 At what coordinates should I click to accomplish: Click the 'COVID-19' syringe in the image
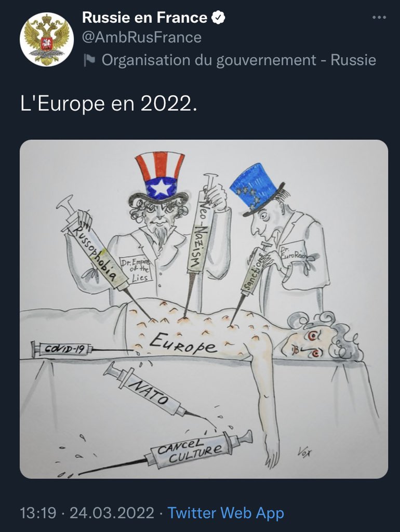click(x=82, y=349)
